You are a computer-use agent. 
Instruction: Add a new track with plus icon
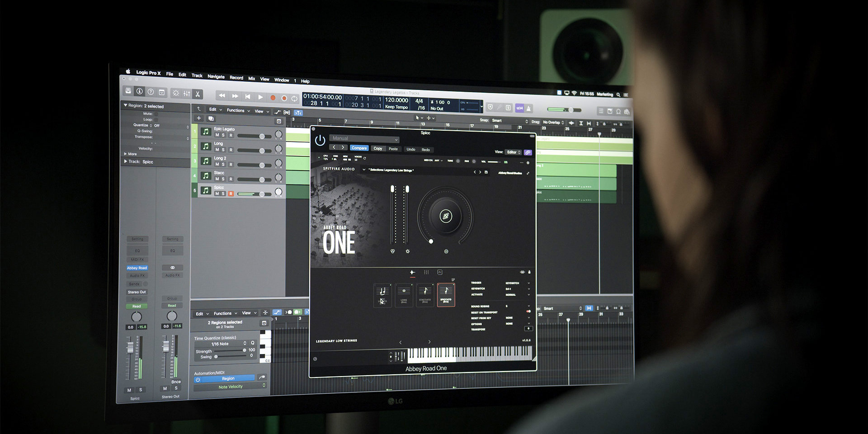tap(198, 118)
